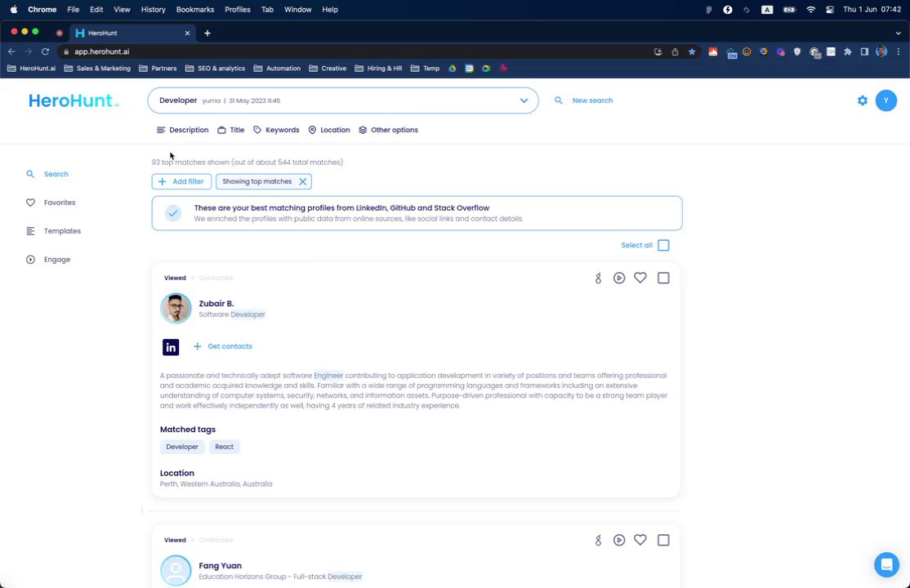Click the Wi-Fi status icon

tap(811, 9)
